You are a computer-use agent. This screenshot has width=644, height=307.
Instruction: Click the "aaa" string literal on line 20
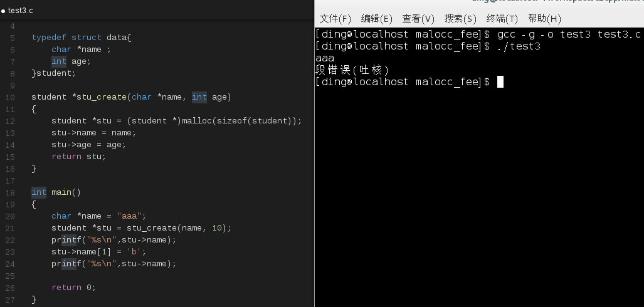129,216
